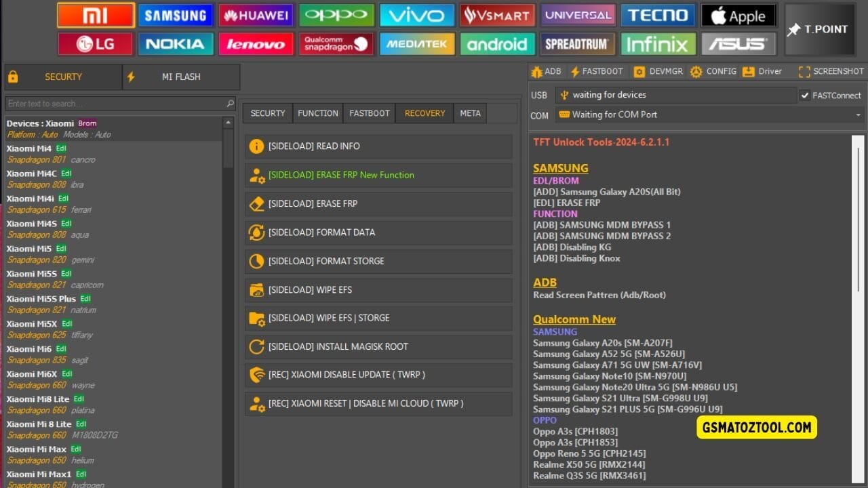Visit the GSMATOZTOOL.COM link

click(x=756, y=428)
